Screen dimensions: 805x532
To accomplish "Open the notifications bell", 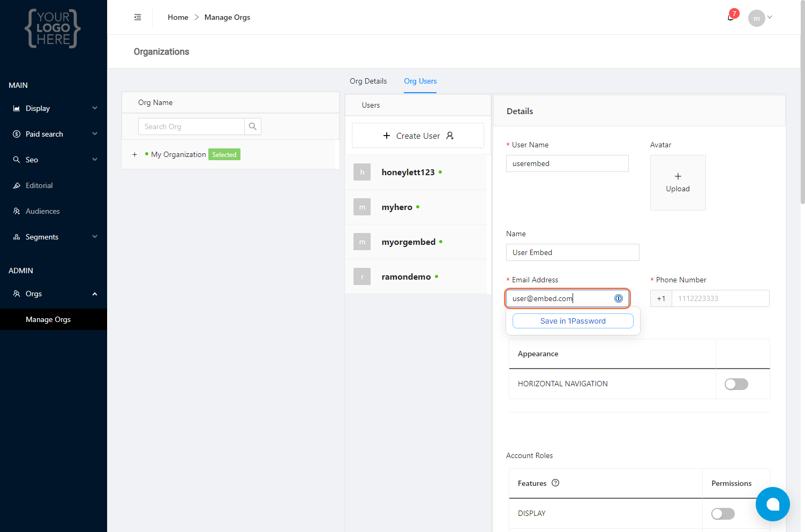I will coord(731,18).
